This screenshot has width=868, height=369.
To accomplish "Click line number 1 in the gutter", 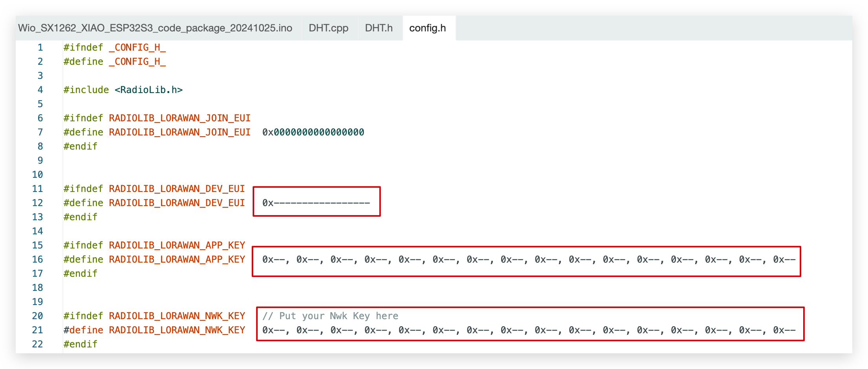I will 40,47.
